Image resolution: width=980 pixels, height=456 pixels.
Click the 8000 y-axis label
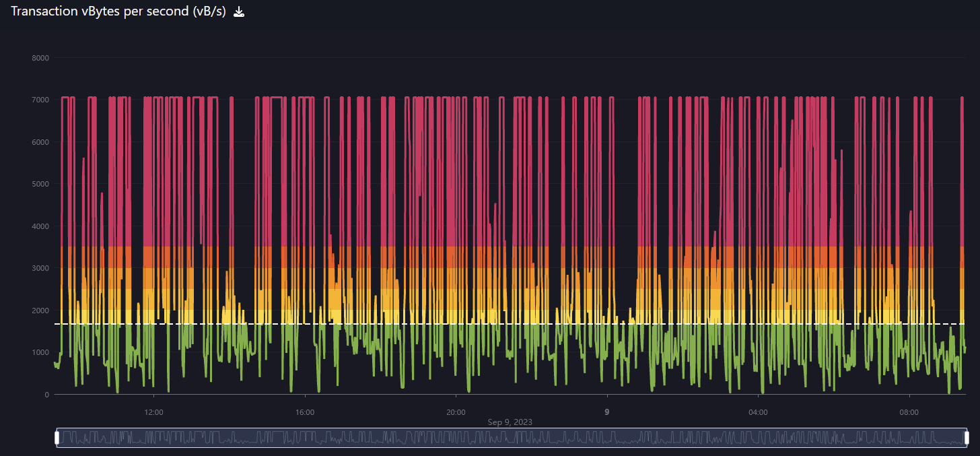(x=40, y=58)
